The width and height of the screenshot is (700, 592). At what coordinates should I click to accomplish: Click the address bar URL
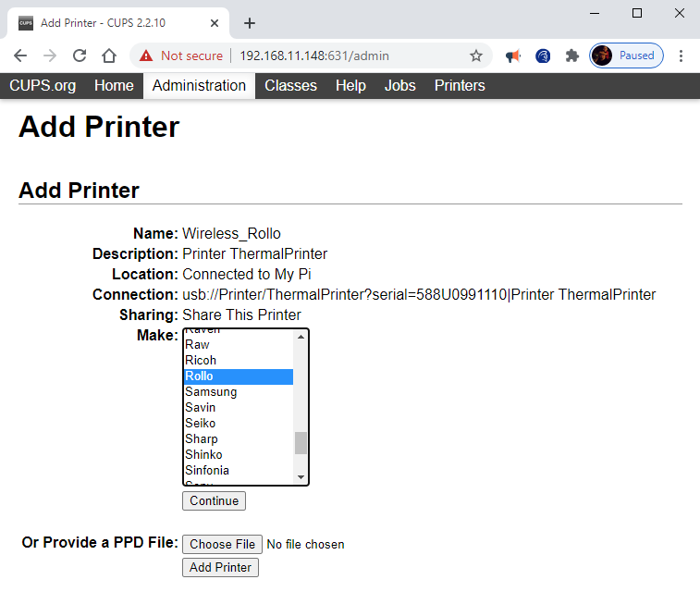pyautogui.click(x=314, y=55)
